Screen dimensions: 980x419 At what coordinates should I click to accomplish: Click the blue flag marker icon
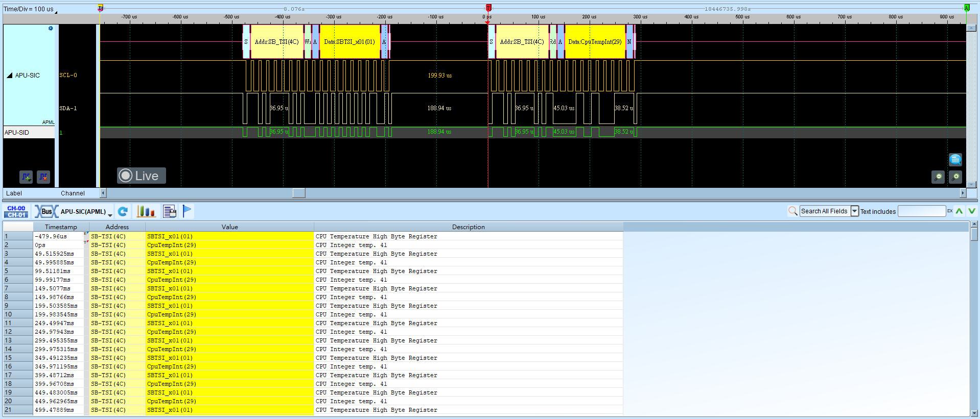pos(187,211)
